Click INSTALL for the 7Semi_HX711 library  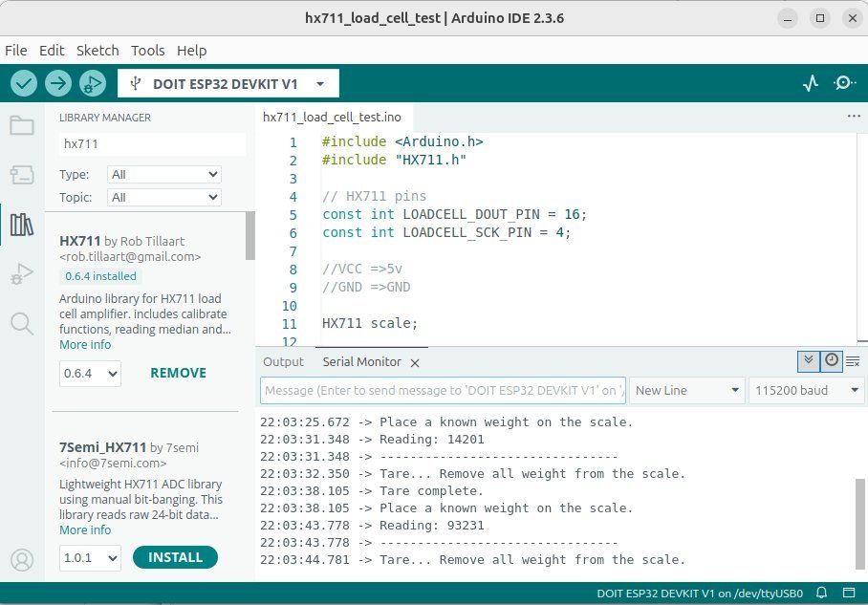pyautogui.click(x=176, y=557)
